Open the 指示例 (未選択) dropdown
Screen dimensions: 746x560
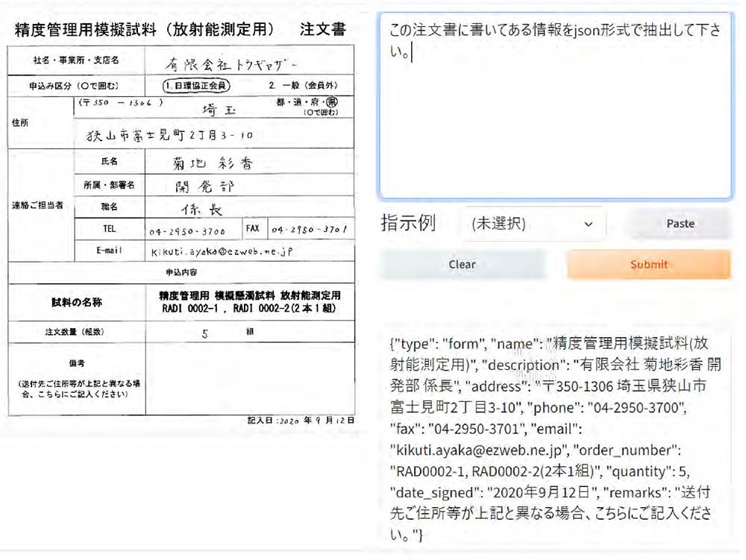(533, 224)
